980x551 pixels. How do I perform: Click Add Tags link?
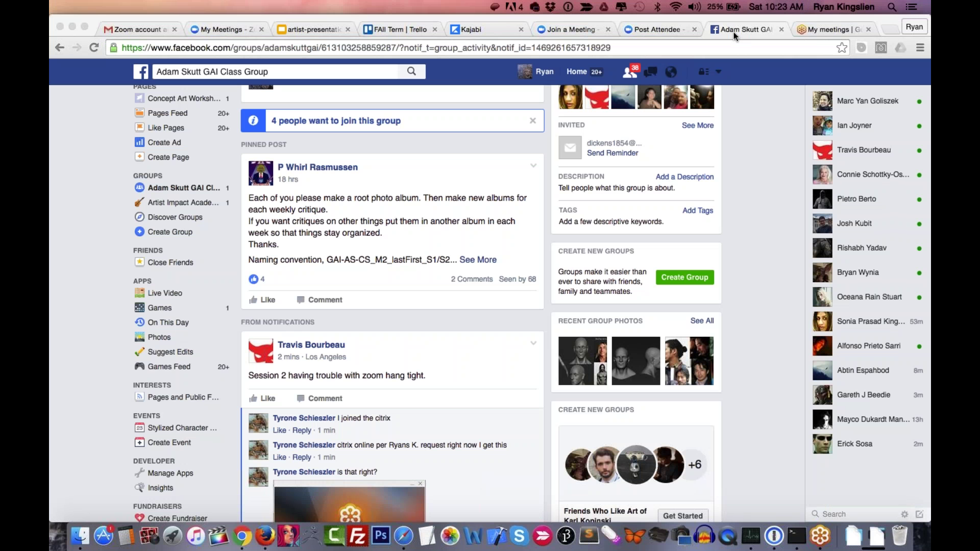click(698, 210)
